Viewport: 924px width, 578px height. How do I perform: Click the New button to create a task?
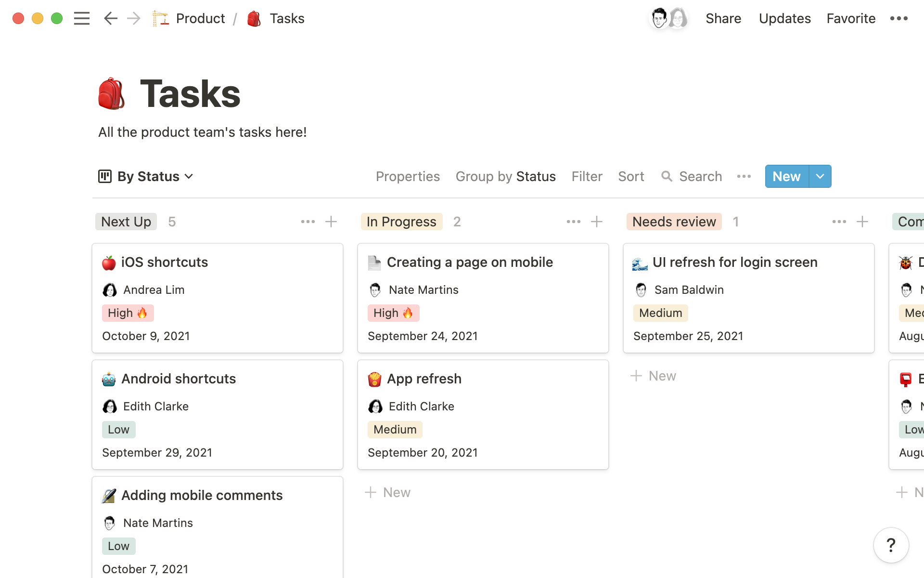click(786, 176)
